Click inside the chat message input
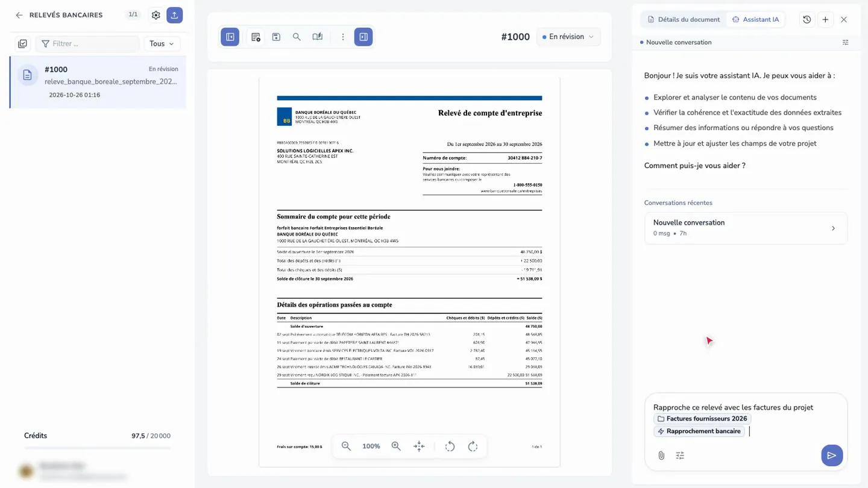This screenshot has height=488, width=868. coord(746,419)
